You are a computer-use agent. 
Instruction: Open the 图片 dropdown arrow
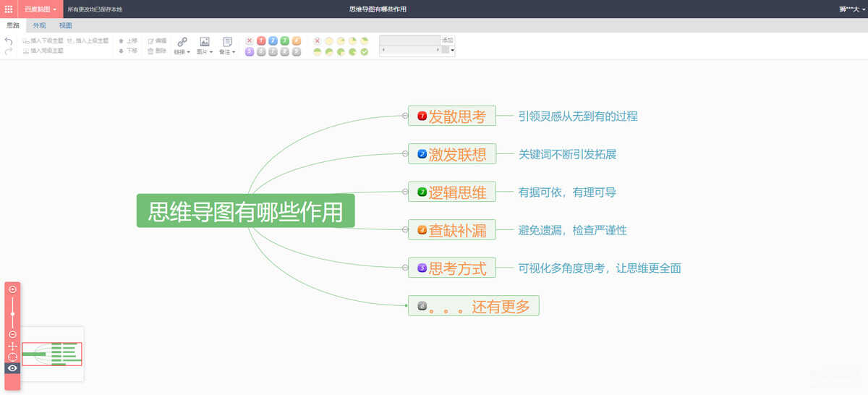211,52
